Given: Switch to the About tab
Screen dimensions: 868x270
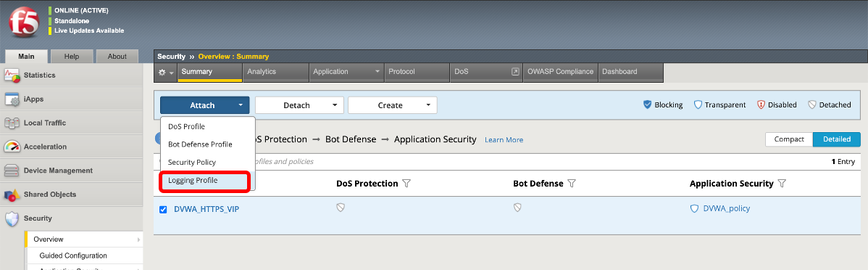Looking at the screenshot, I should [117, 57].
